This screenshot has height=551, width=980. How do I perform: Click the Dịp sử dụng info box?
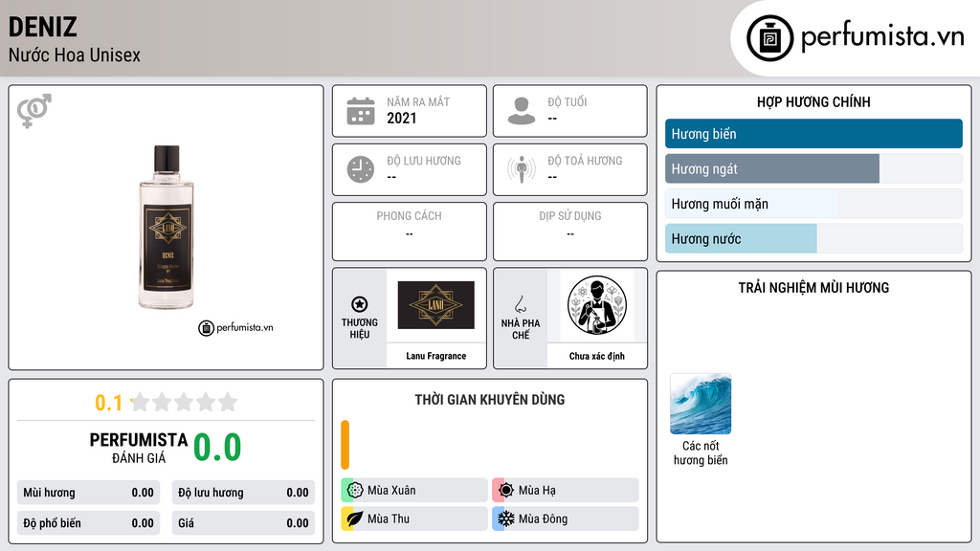pyautogui.click(x=570, y=231)
